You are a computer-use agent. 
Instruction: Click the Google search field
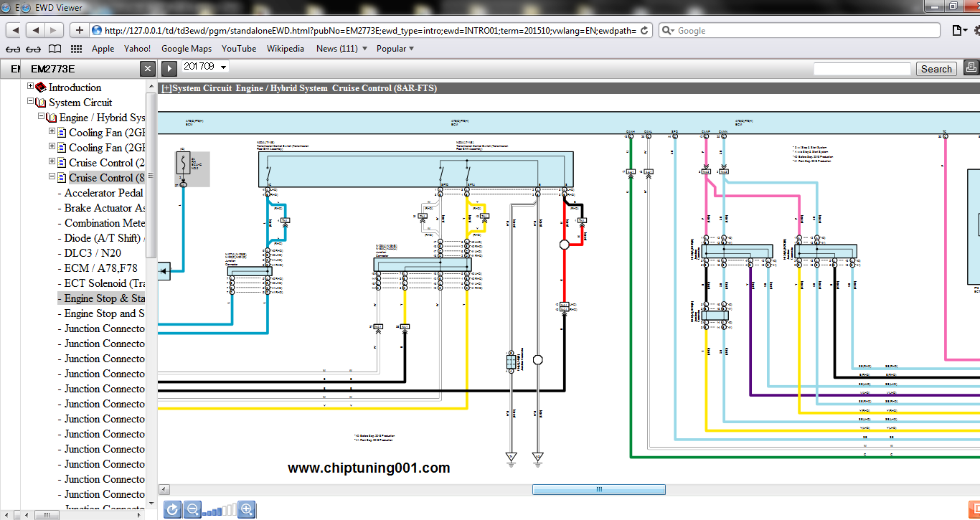804,31
